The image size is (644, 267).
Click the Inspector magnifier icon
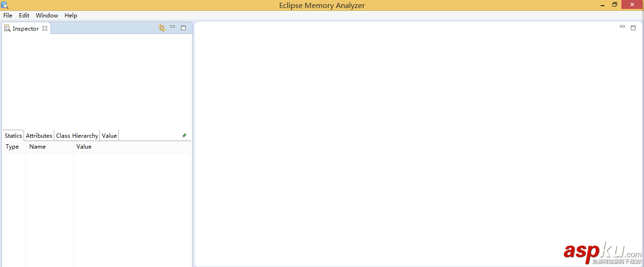pos(8,28)
